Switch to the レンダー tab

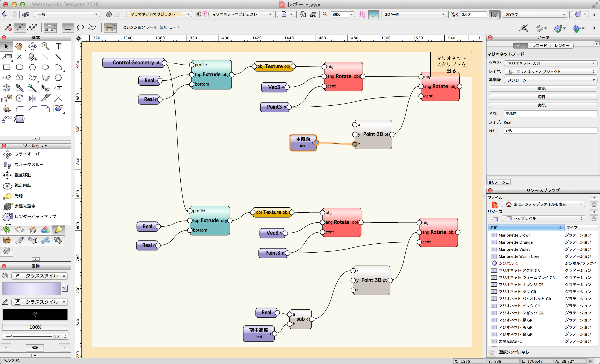(x=562, y=45)
